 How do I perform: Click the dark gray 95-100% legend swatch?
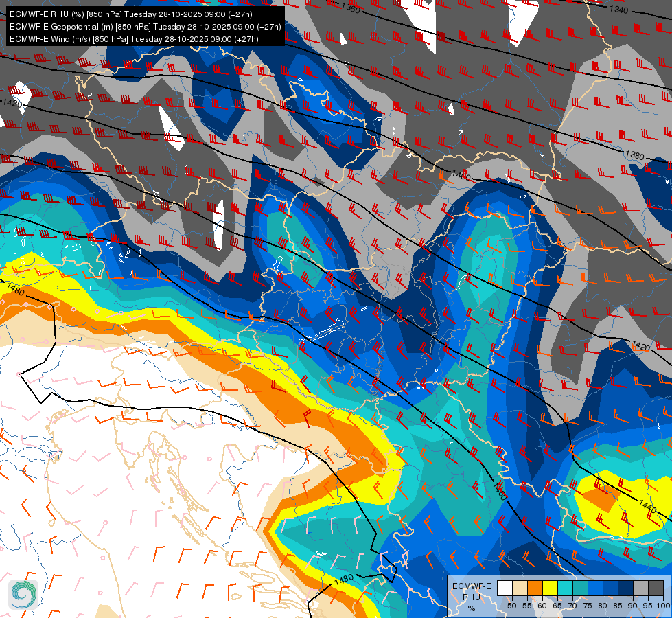pyautogui.click(x=656, y=588)
